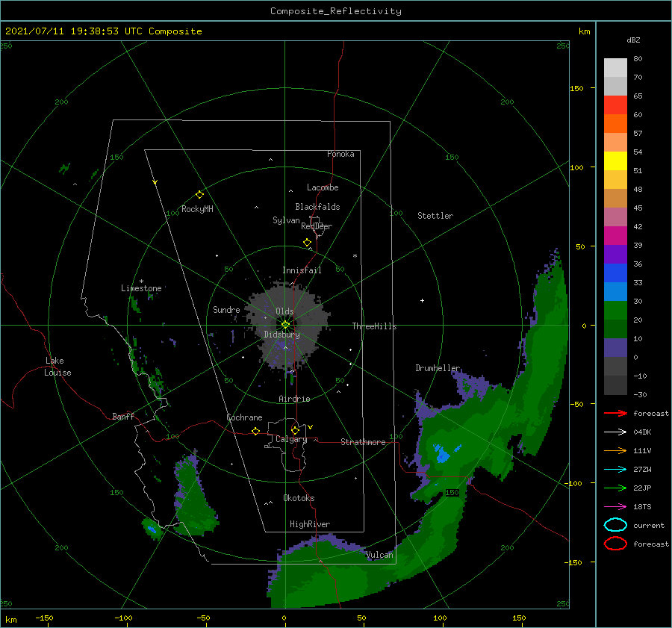Click the Limestone label
Viewport: 672px width, 628px height.
[x=141, y=288]
